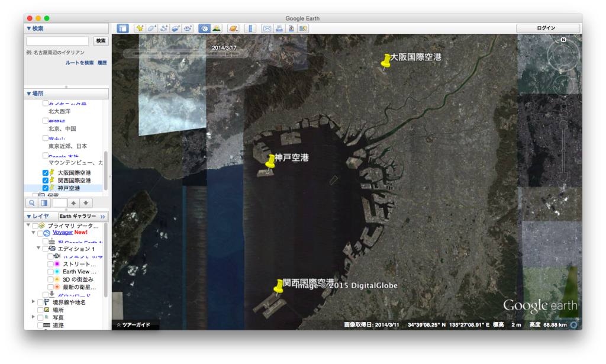
Task: Select 北大西洋 entry in places list
Action: tap(60, 111)
